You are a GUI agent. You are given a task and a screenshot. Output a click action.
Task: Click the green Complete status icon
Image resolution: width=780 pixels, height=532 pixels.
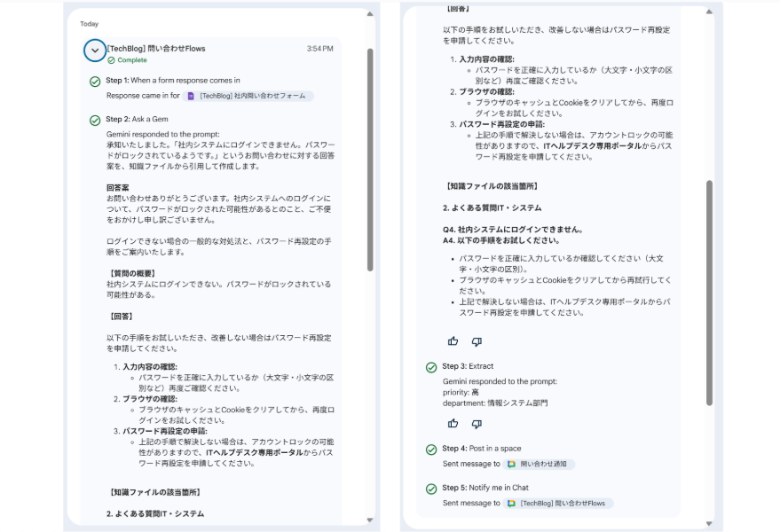pyautogui.click(x=112, y=60)
